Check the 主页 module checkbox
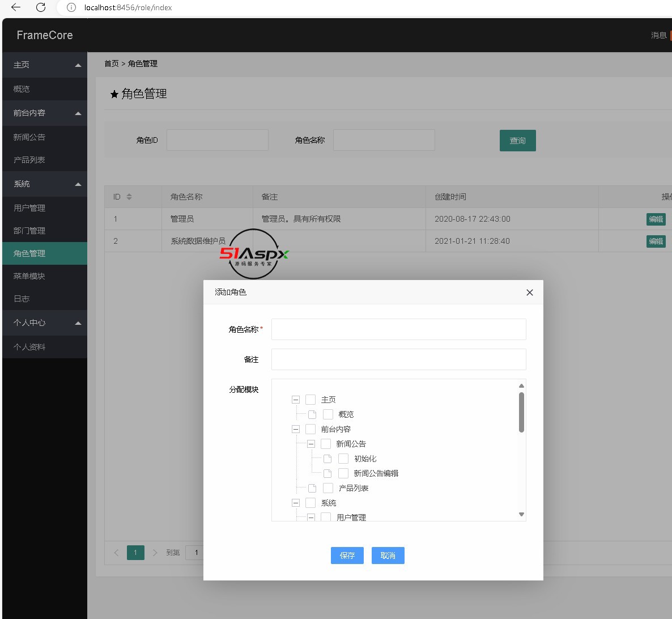Image resolution: width=672 pixels, height=619 pixels. tap(311, 400)
